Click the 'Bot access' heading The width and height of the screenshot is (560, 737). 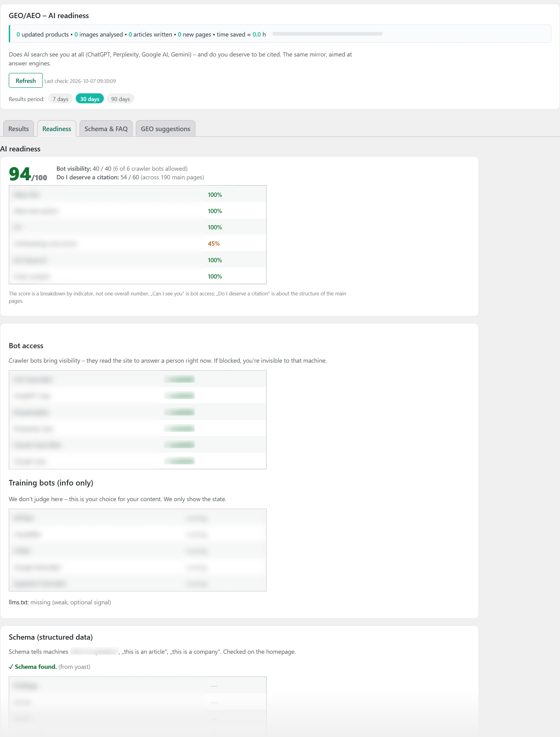[26, 346]
